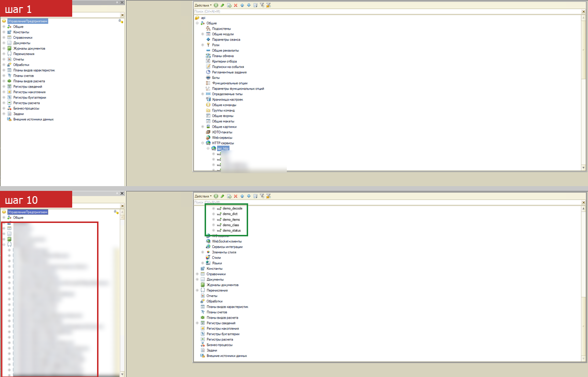Viewport: 588px width, 377px height.
Task: Click the pencil edit icon in the upper toolbar
Action: pyautogui.click(x=222, y=5)
